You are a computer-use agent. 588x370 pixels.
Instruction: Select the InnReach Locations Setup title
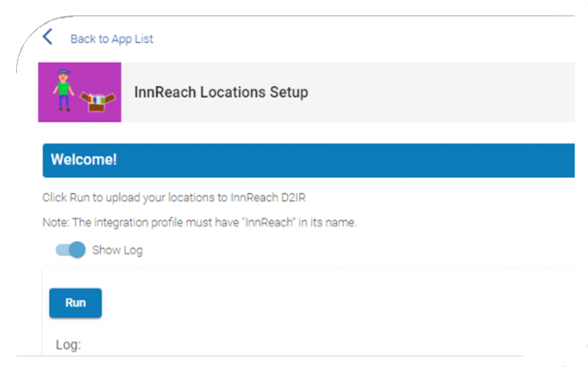(222, 92)
